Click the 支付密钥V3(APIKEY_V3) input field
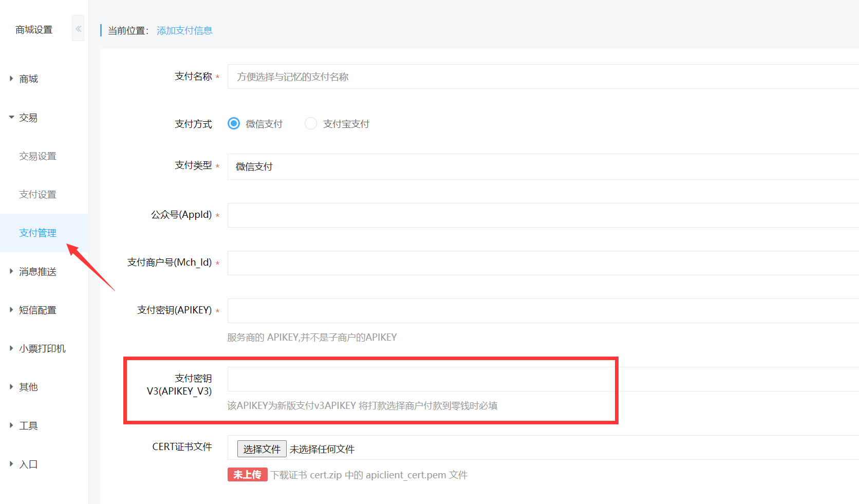859x504 pixels. [543, 379]
